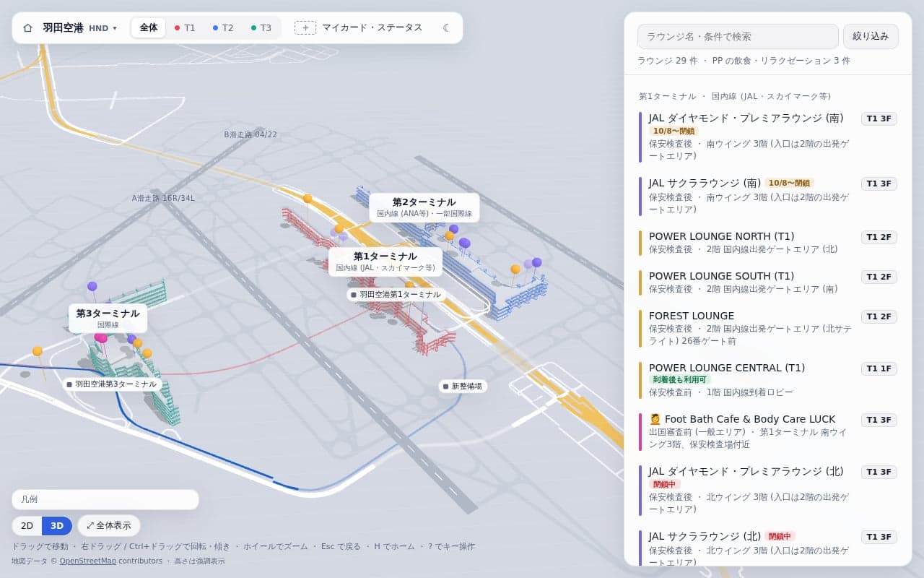Click 閉鎖中 tag under JAL ダイヤモンド・プレミアラウンジ (北)
This screenshot has width=924, height=578.
pyautogui.click(x=665, y=484)
